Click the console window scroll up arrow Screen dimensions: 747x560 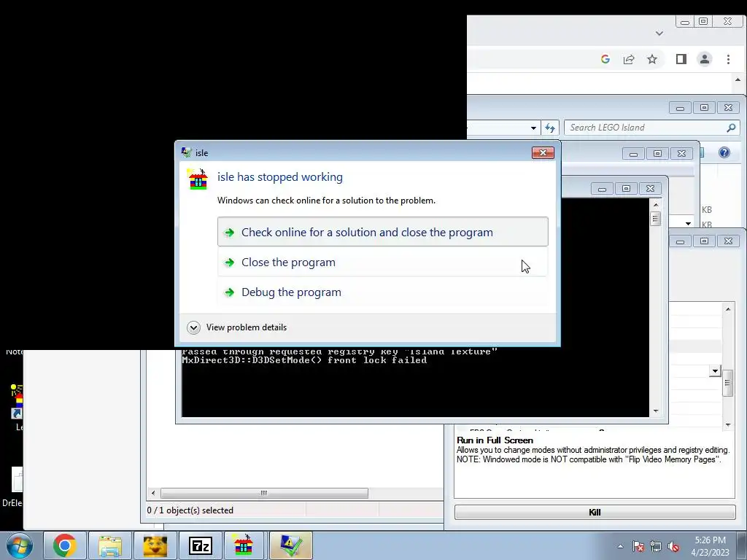click(x=656, y=205)
